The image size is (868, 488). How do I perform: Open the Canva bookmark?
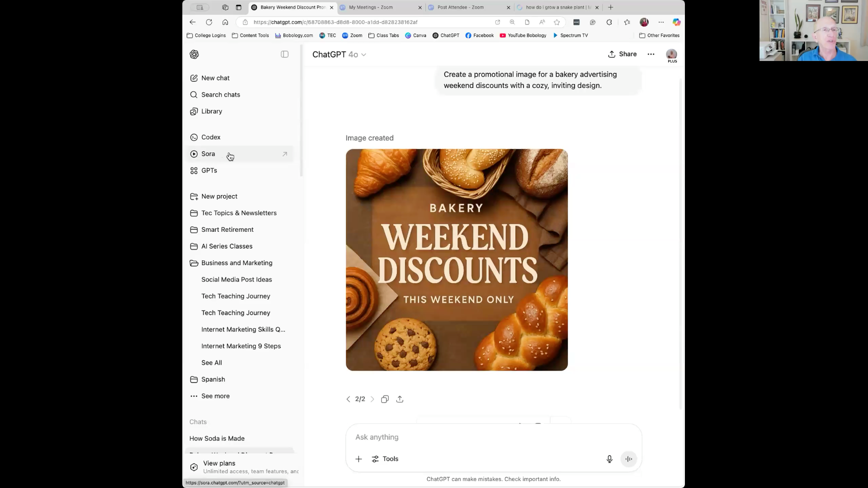point(415,35)
